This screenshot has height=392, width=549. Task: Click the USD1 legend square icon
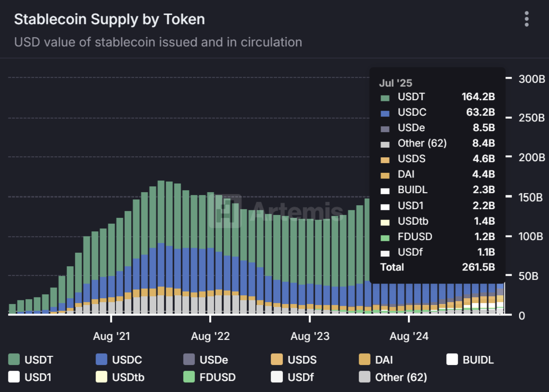pos(14,377)
